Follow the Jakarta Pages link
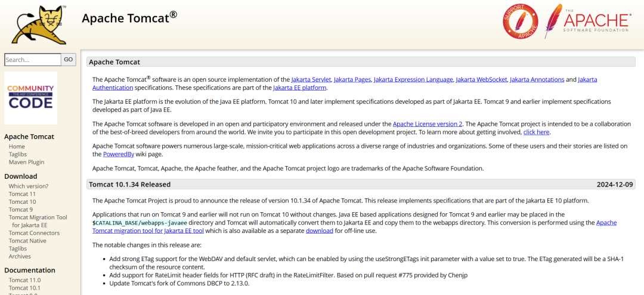This screenshot has width=644, height=295. pyautogui.click(x=352, y=80)
